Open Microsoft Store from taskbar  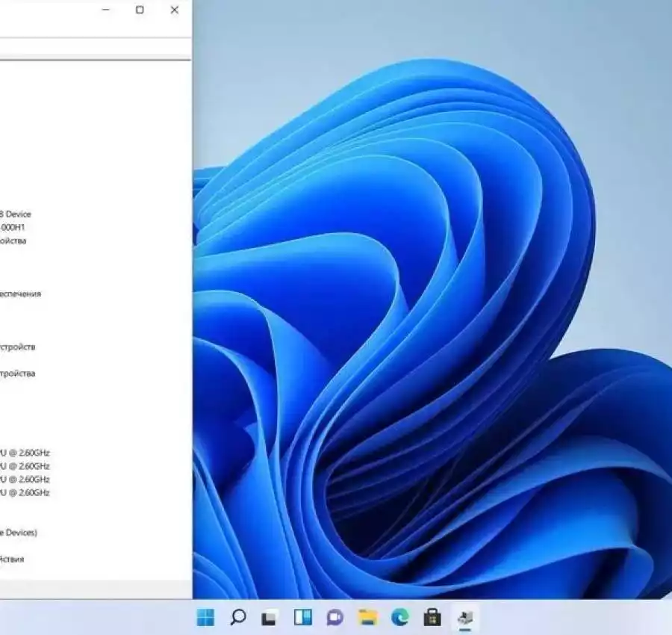[x=432, y=617]
